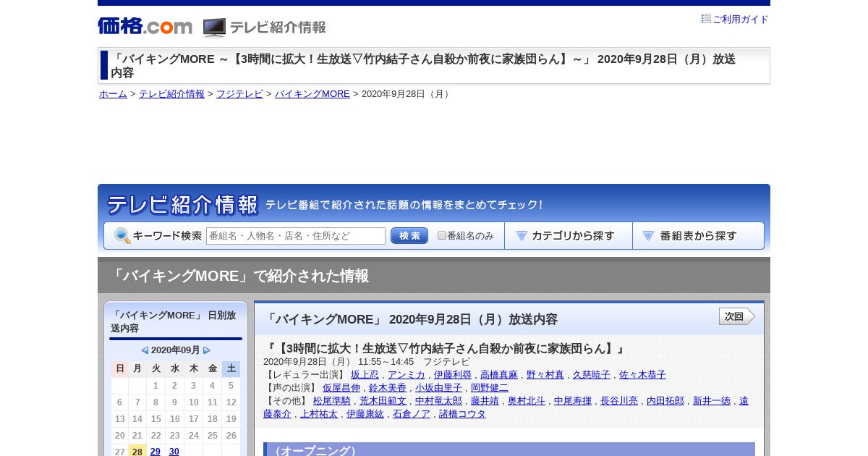Viewport: 868px width, 456px height.
Task: Select calendar date 29
Action: (x=156, y=452)
